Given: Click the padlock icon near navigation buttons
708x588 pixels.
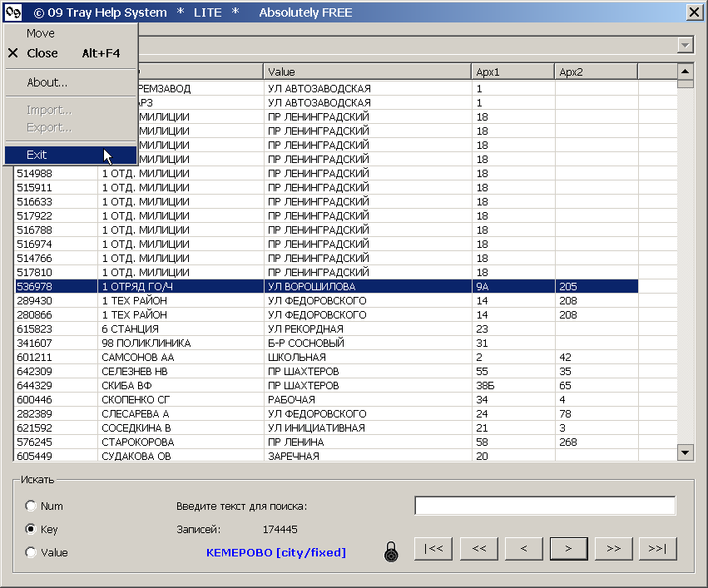Looking at the screenshot, I should [x=392, y=551].
